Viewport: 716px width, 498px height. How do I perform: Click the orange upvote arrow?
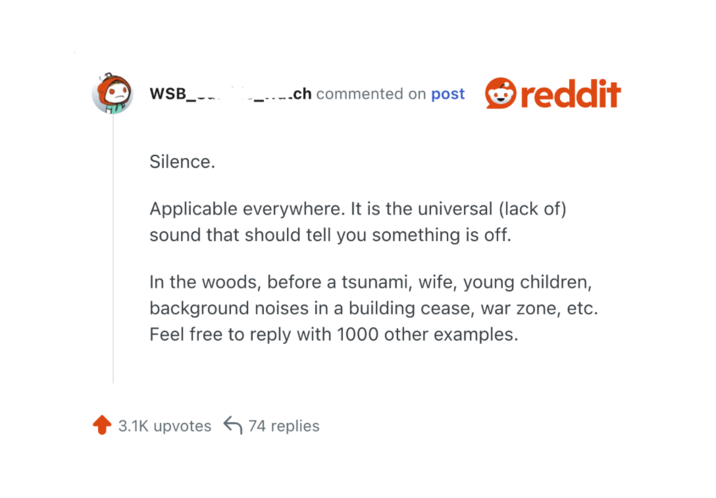coord(101,425)
